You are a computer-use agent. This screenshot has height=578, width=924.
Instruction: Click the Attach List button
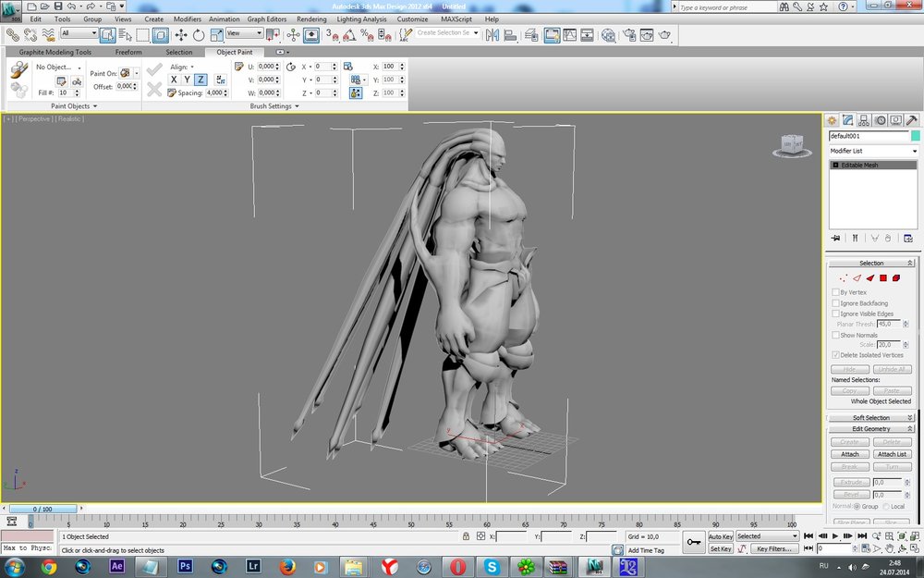pos(892,454)
